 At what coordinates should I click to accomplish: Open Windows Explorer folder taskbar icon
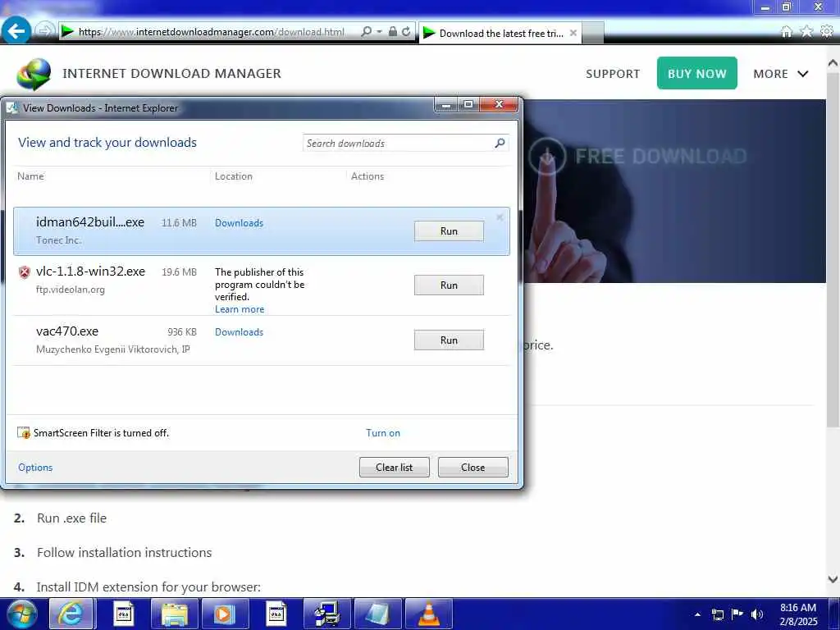[175, 614]
